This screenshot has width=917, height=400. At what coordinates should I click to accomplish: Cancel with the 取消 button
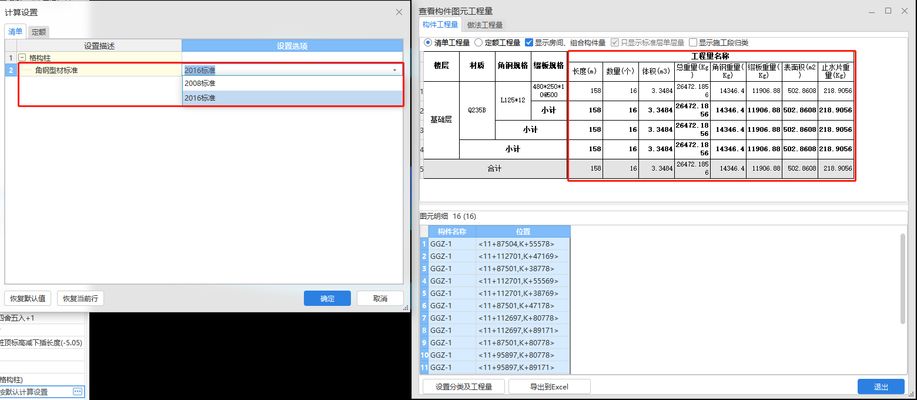click(380, 298)
